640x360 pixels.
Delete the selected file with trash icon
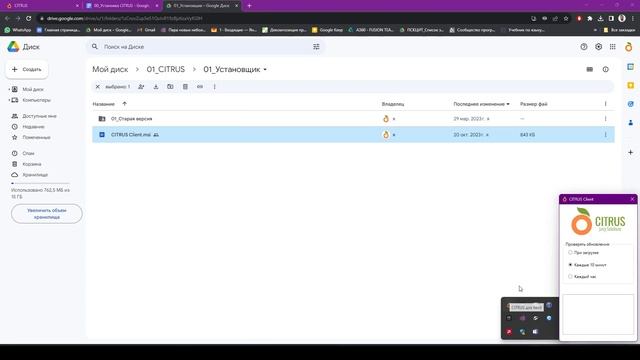(185, 87)
